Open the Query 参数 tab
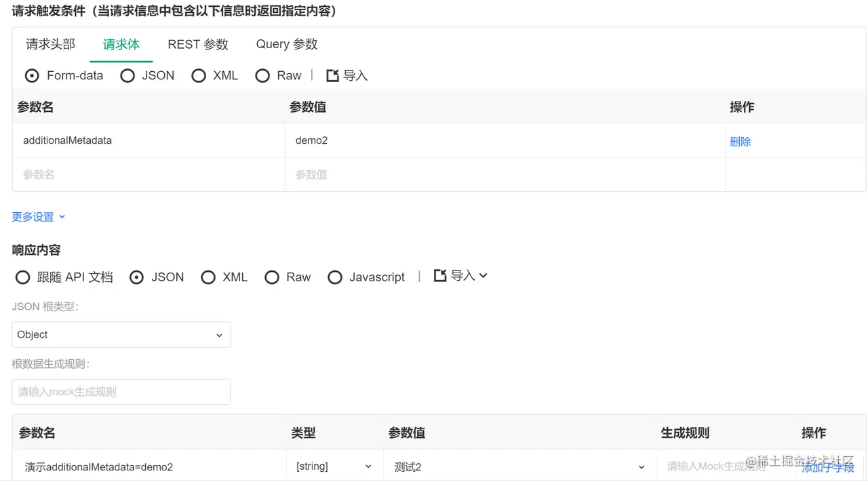Viewport: 868px width, 482px height. coord(286,43)
